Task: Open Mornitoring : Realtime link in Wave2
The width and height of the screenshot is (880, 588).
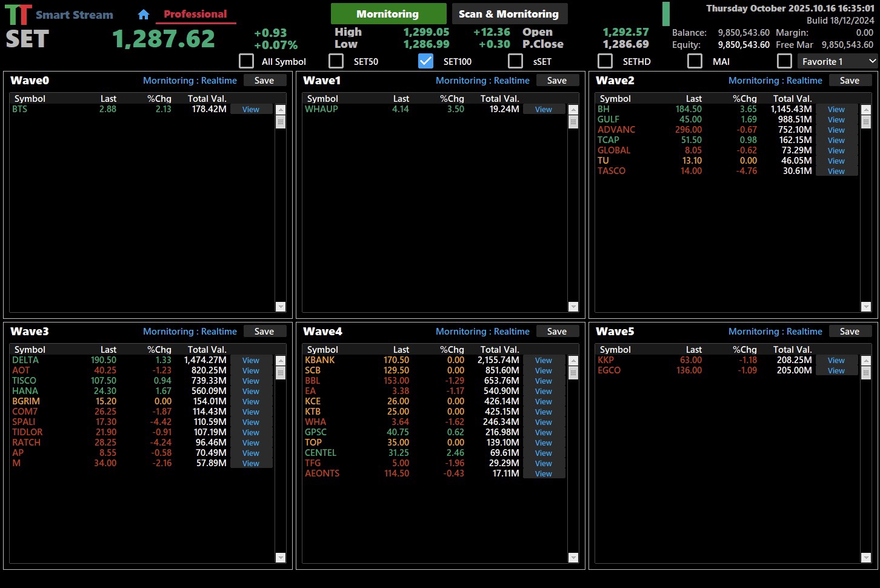Action: click(775, 81)
